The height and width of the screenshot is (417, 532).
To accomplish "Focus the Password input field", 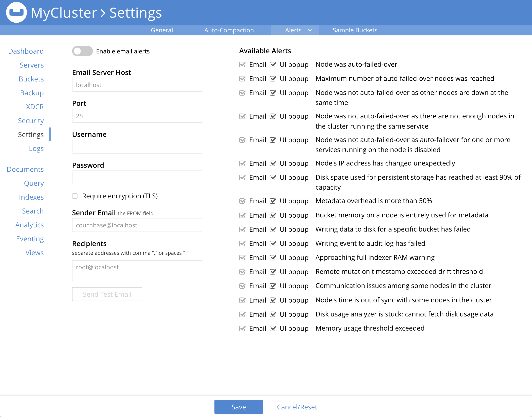I will [x=137, y=177].
